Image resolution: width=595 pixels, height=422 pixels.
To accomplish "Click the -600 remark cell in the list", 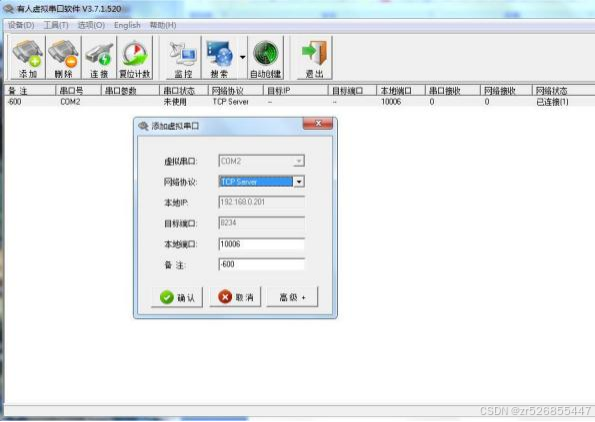I will (15, 102).
